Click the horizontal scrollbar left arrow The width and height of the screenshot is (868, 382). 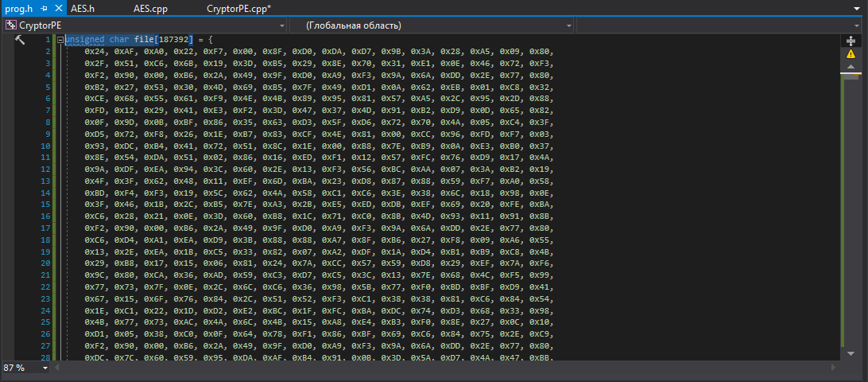57,368
